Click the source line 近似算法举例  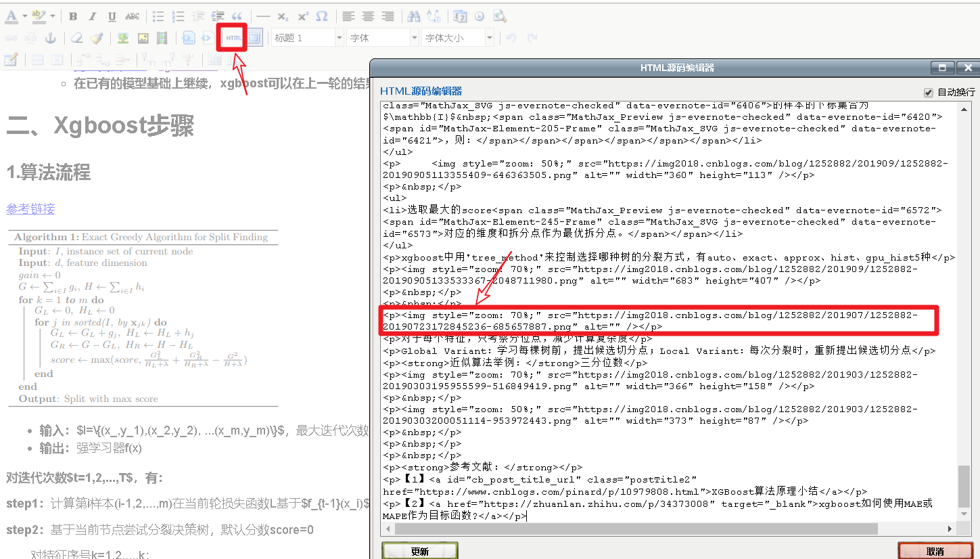[515, 362]
